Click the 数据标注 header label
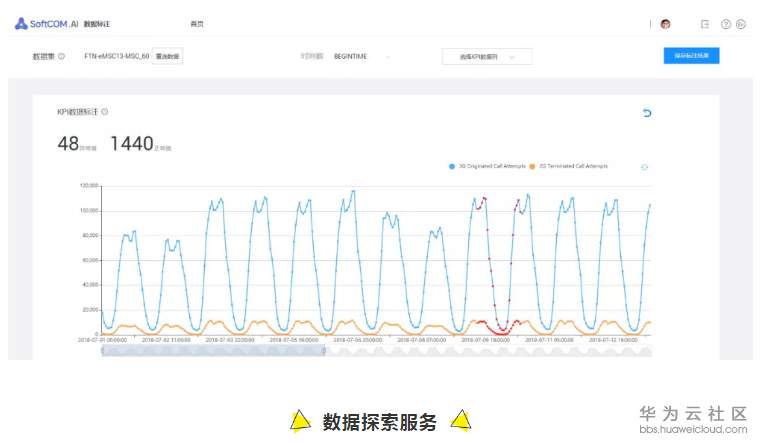Image resolution: width=761 pixels, height=444 pixels. click(97, 24)
